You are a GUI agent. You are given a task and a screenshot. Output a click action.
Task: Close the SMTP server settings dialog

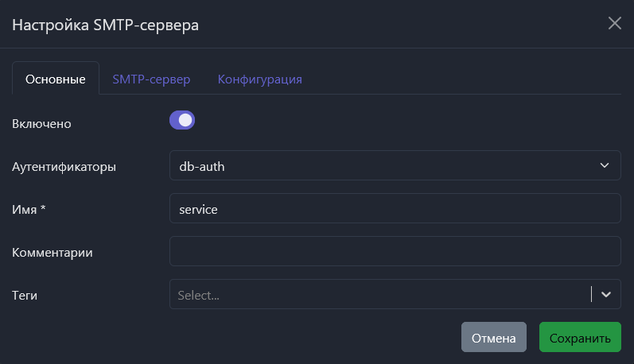click(x=614, y=23)
